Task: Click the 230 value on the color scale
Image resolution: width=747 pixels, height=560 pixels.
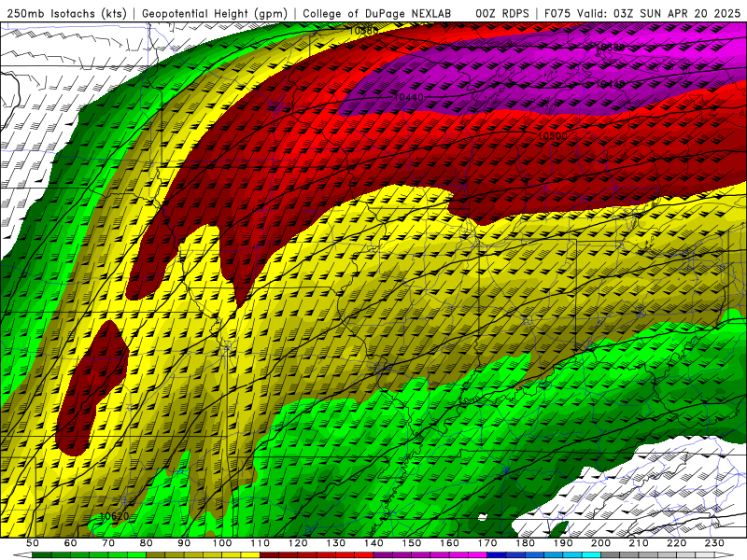Action: (714, 543)
